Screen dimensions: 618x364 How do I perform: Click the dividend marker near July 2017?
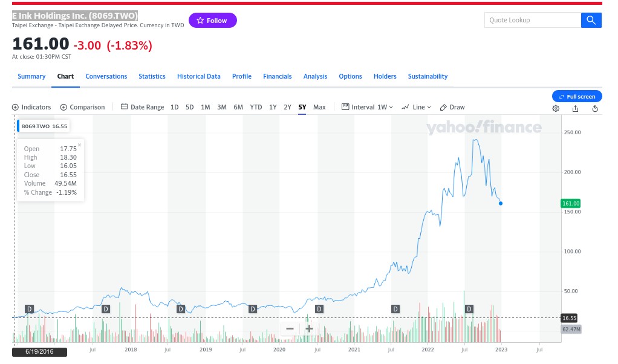coord(106,309)
